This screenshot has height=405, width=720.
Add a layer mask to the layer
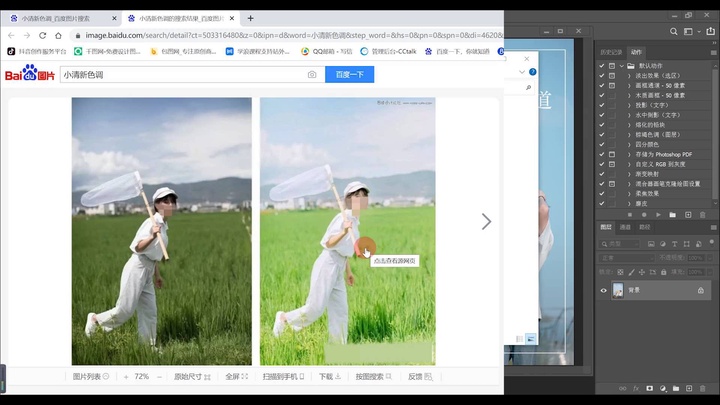648,389
